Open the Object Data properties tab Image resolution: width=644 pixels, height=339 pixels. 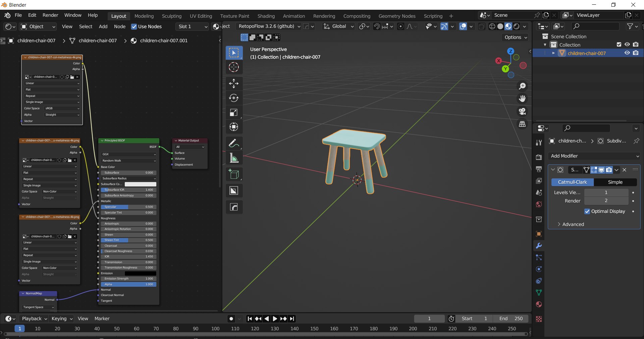539,293
